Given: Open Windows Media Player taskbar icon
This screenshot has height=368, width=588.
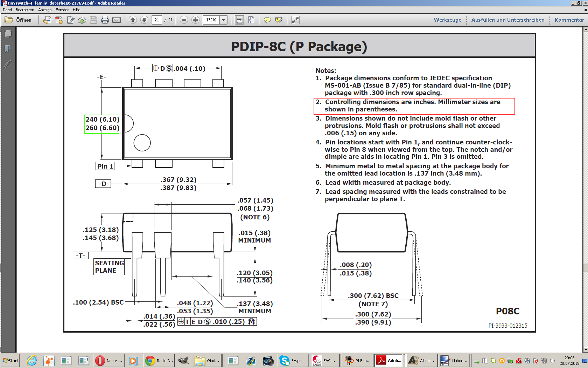Looking at the screenshot, I should coord(133,361).
